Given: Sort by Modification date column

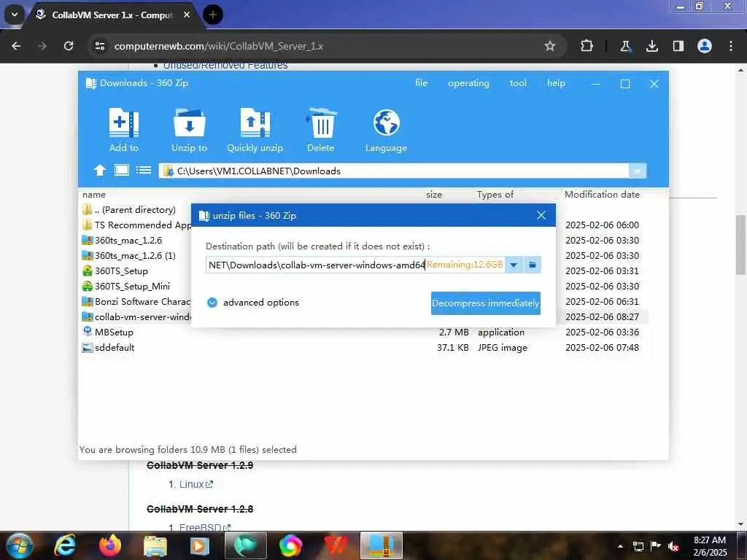Looking at the screenshot, I should [602, 194].
